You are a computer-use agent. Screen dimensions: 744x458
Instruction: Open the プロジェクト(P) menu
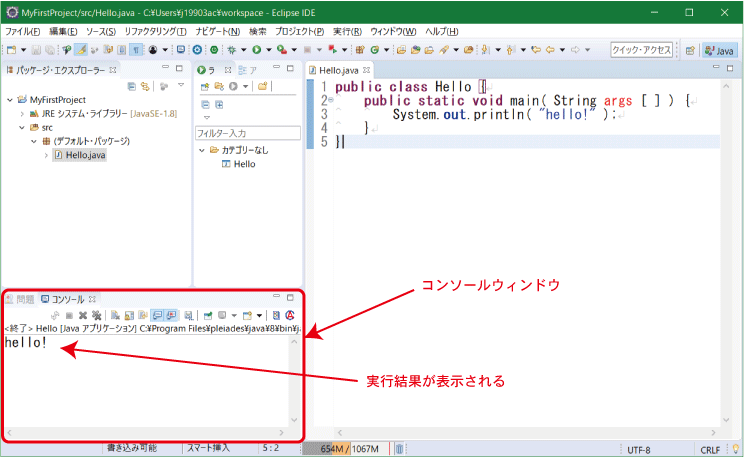pos(299,31)
